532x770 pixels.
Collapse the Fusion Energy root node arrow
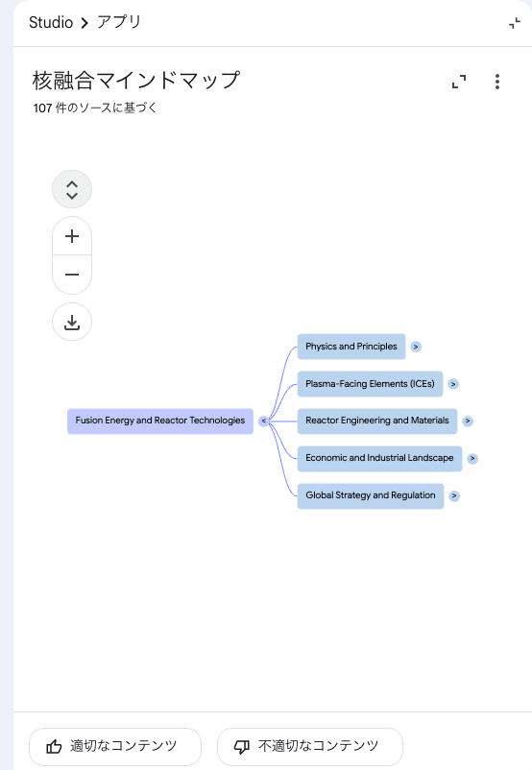264,421
